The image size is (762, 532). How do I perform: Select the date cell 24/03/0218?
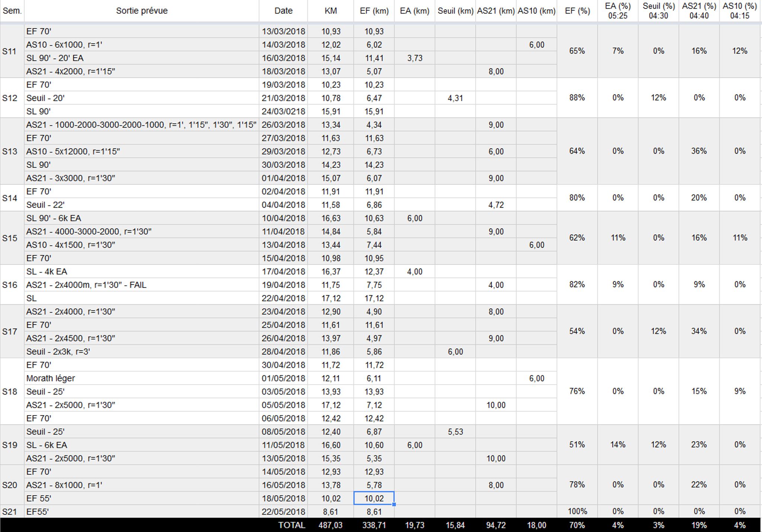pos(284,111)
